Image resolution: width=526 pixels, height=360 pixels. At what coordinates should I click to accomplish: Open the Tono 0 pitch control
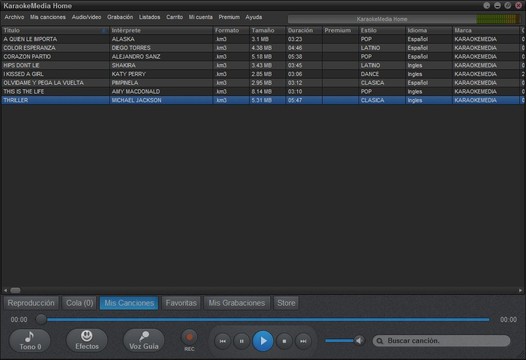coord(30,341)
